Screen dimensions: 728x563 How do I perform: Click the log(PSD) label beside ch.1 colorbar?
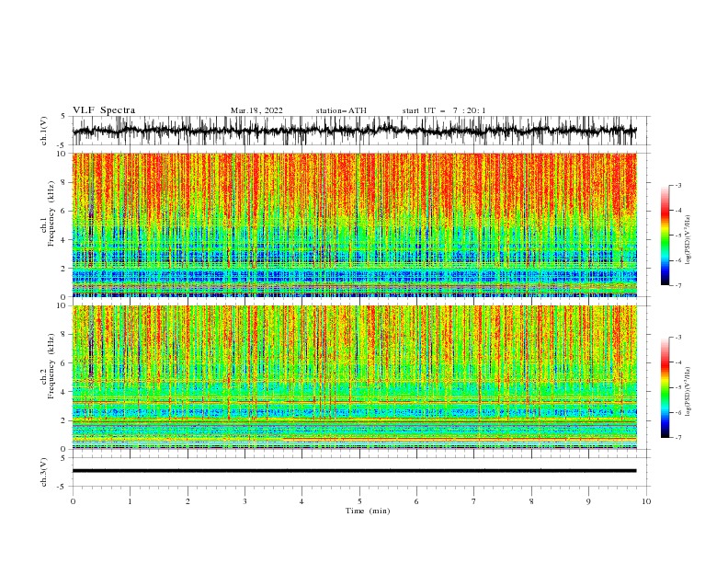[688, 240]
